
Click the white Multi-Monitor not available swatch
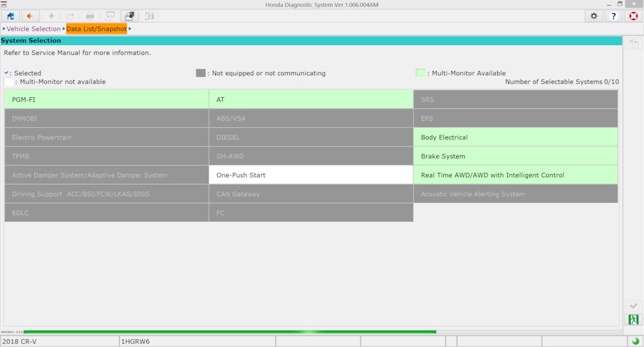pyautogui.click(x=9, y=82)
